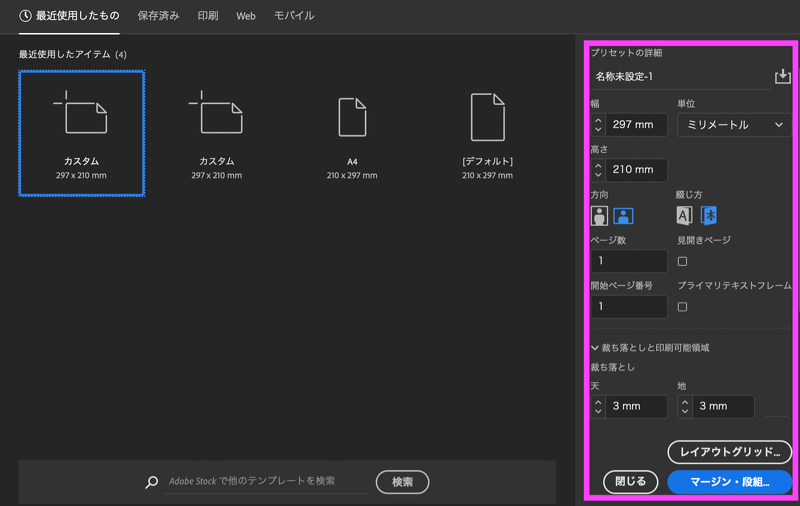Enable the プライマリテキストフレーム checkbox

pyautogui.click(x=683, y=307)
